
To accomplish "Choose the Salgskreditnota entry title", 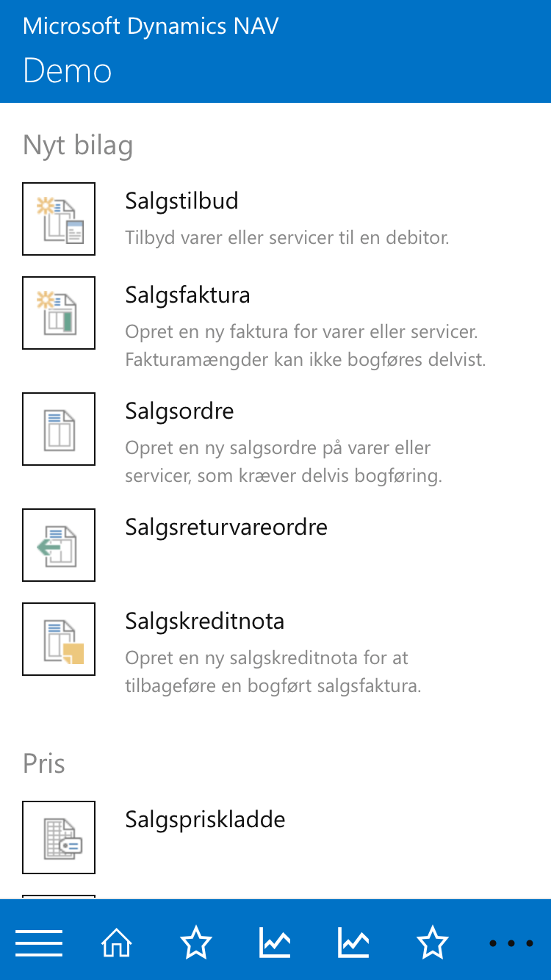I will [x=204, y=621].
